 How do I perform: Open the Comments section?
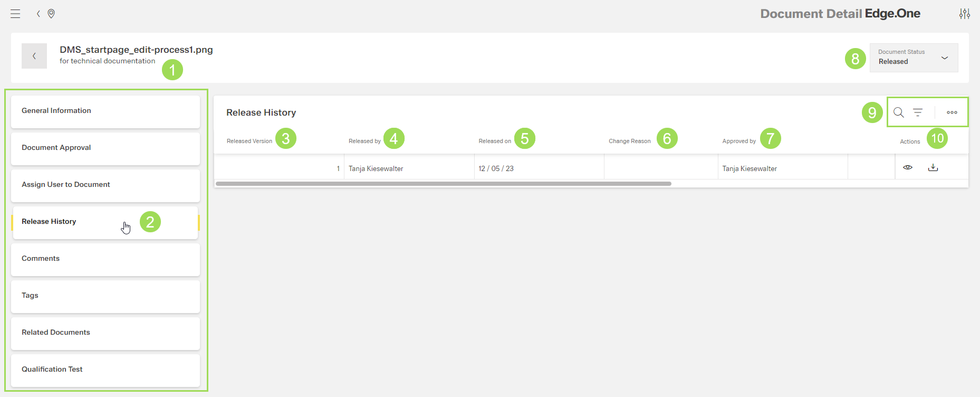pyautogui.click(x=105, y=259)
